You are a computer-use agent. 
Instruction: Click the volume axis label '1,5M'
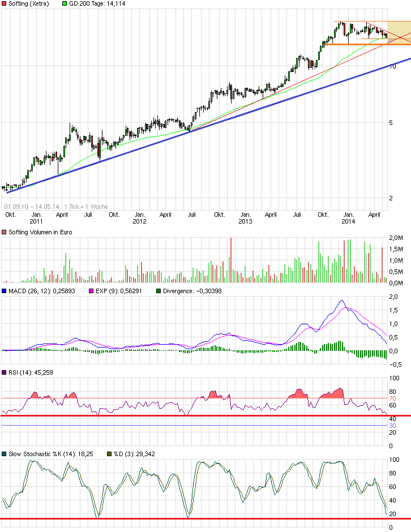tap(396, 250)
